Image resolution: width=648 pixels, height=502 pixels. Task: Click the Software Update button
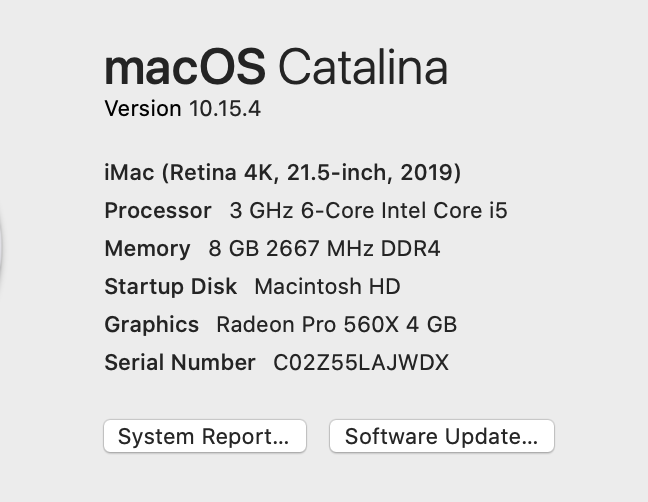click(x=442, y=436)
